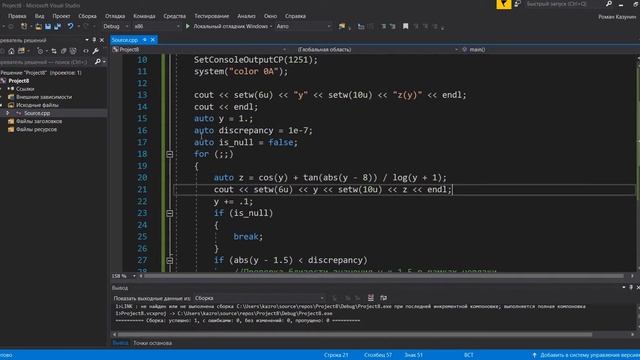Switch to the Breakpoints (Точки останова) tab
The image size is (640, 360).
(x=152, y=343)
